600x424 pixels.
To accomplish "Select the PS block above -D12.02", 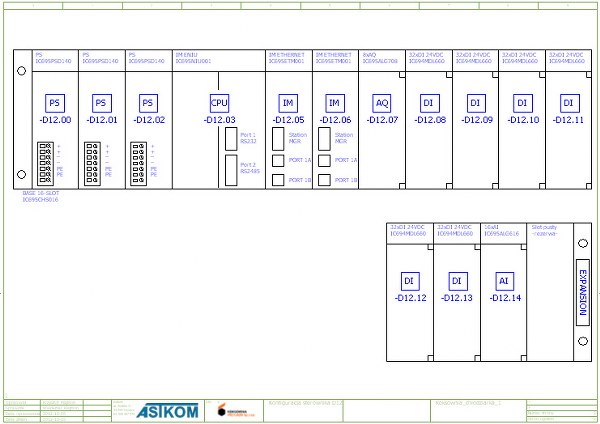I will pos(148,103).
